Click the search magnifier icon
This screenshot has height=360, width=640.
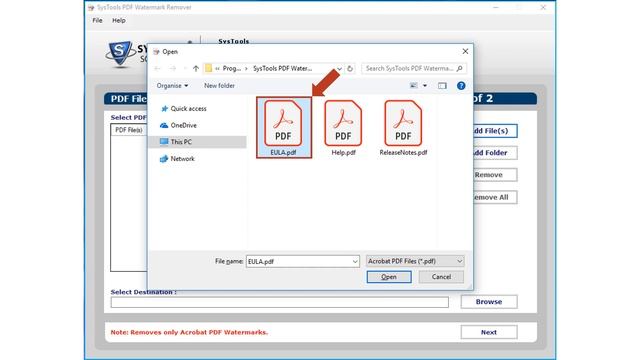coord(460,69)
